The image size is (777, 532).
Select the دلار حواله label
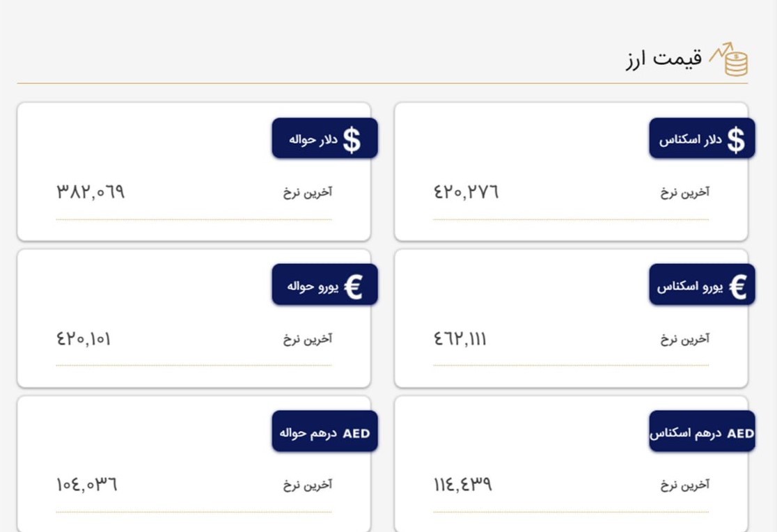click(313, 139)
